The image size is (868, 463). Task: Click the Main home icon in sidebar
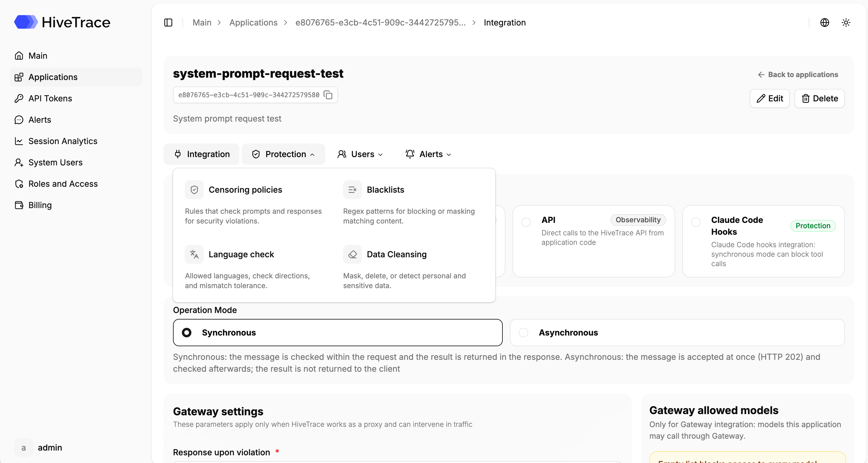[19, 56]
